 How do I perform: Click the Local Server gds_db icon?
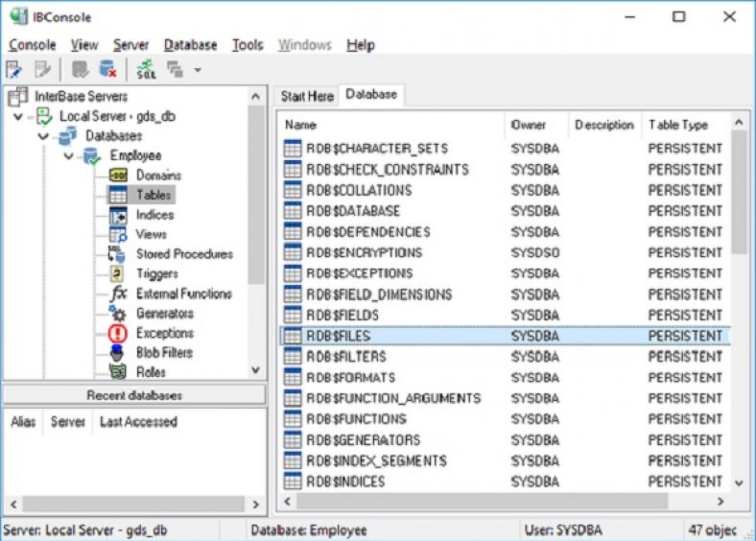(44, 116)
